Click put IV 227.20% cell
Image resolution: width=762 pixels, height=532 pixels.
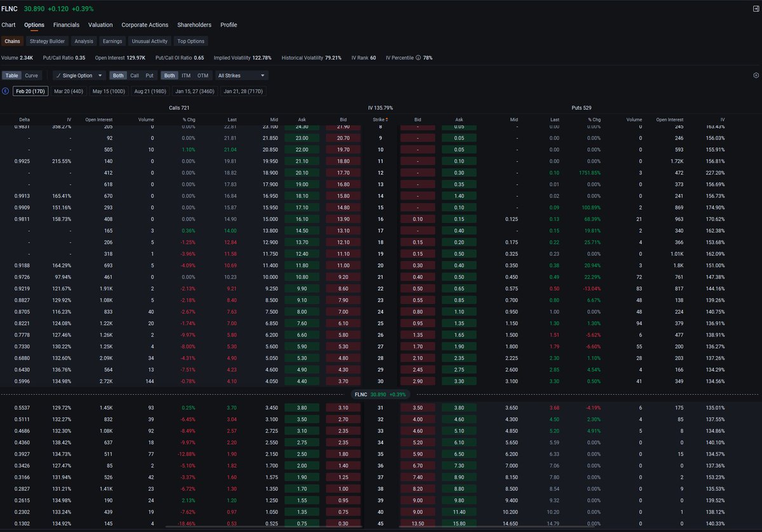(714, 172)
